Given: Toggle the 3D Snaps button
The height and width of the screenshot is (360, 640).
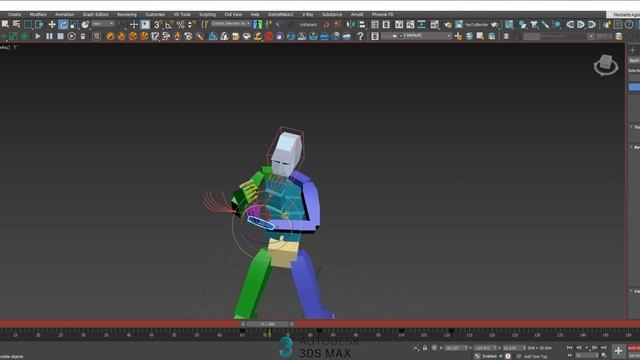Looking at the screenshot, I should pyautogui.click(x=157, y=24).
